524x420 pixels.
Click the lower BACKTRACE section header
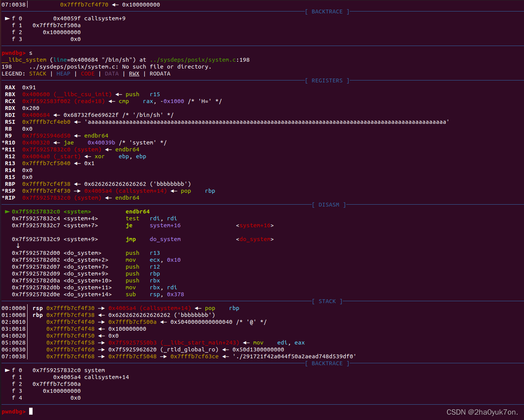pos(327,363)
